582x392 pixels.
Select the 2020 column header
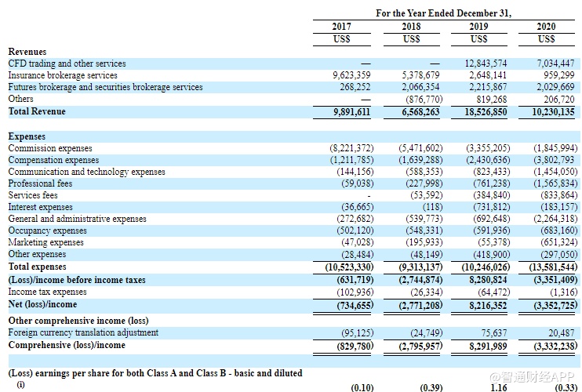point(547,26)
